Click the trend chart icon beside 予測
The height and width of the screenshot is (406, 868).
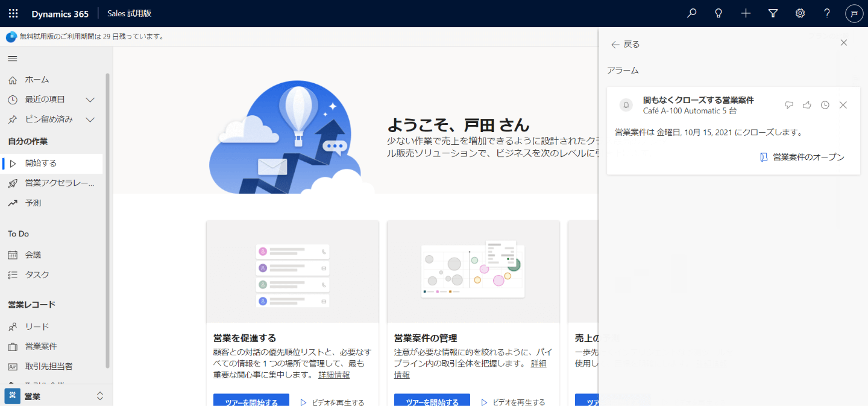click(13, 203)
